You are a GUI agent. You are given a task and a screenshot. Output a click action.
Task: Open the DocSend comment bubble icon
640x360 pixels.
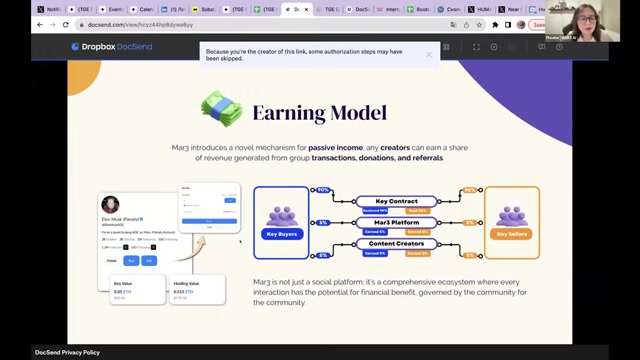(x=542, y=47)
